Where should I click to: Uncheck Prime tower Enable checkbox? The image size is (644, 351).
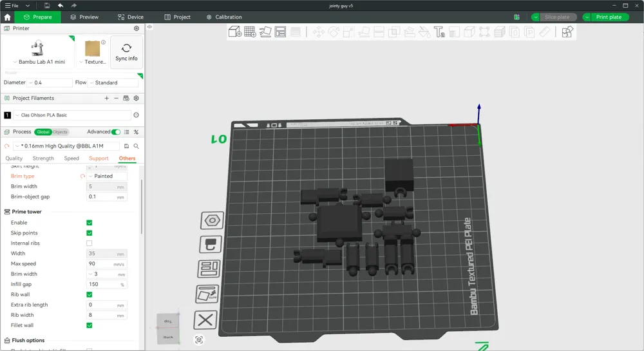[x=89, y=222]
